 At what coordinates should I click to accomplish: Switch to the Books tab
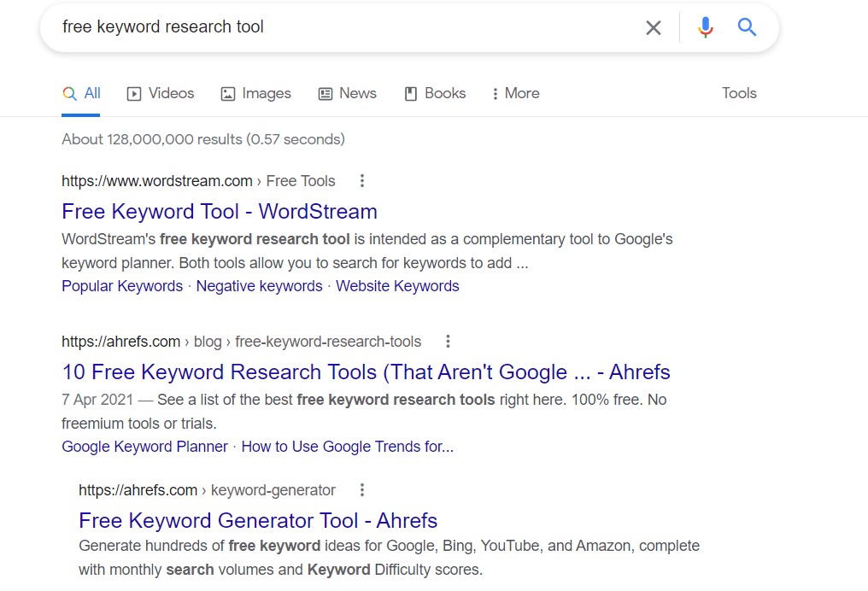(435, 94)
